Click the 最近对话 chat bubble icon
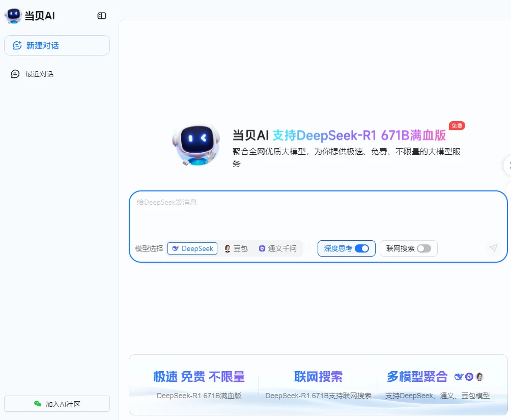 [x=15, y=74]
